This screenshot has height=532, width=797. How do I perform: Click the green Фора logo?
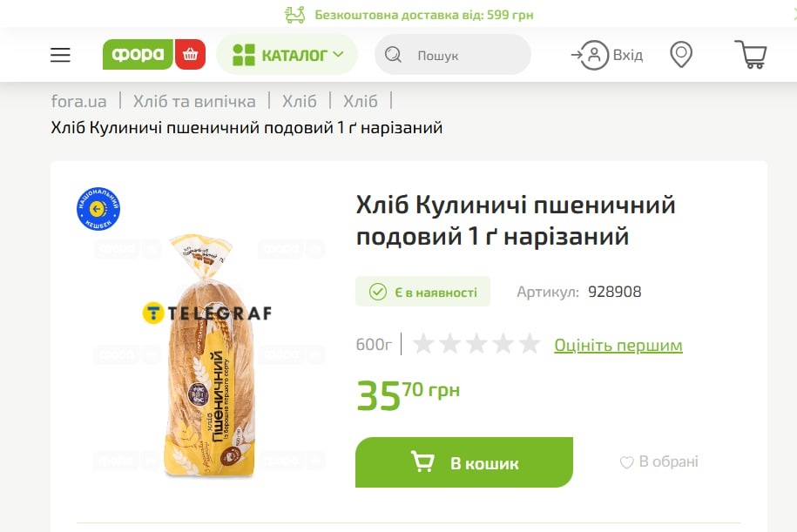pyautogui.click(x=138, y=54)
